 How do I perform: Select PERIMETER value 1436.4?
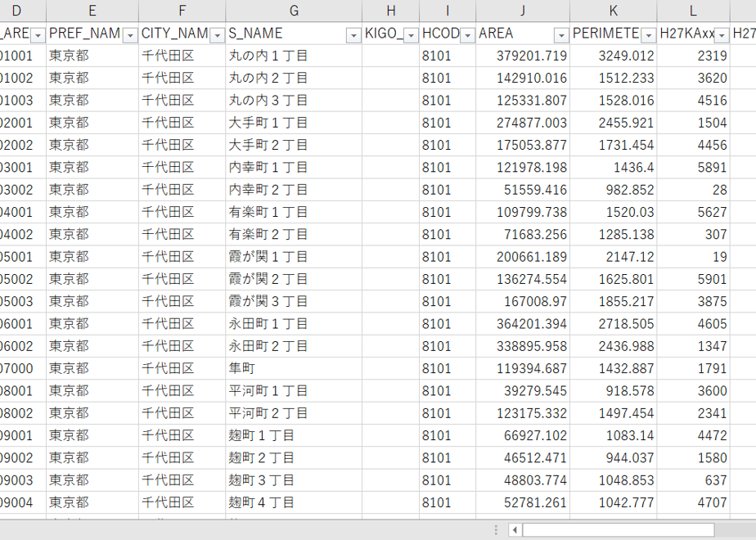pyautogui.click(x=614, y=167)
